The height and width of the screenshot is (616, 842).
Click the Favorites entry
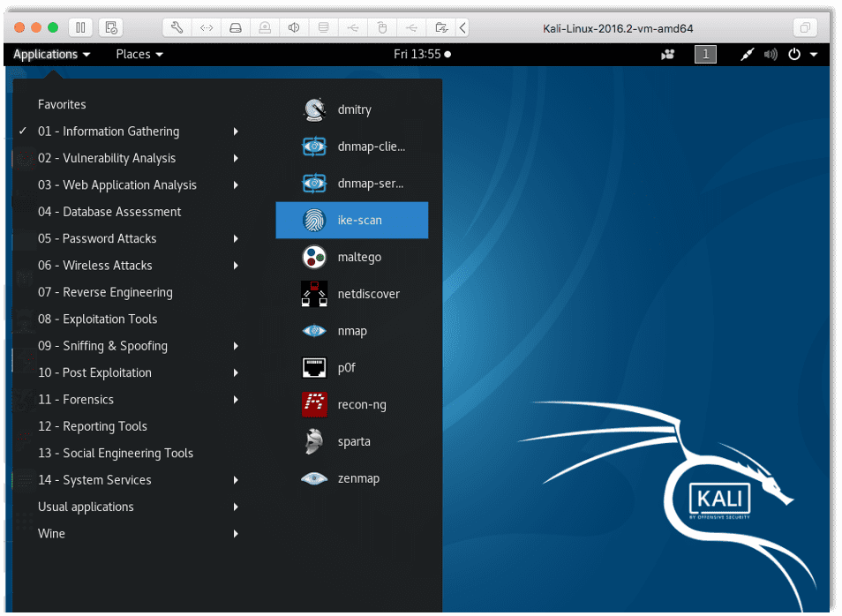[62, 104]
